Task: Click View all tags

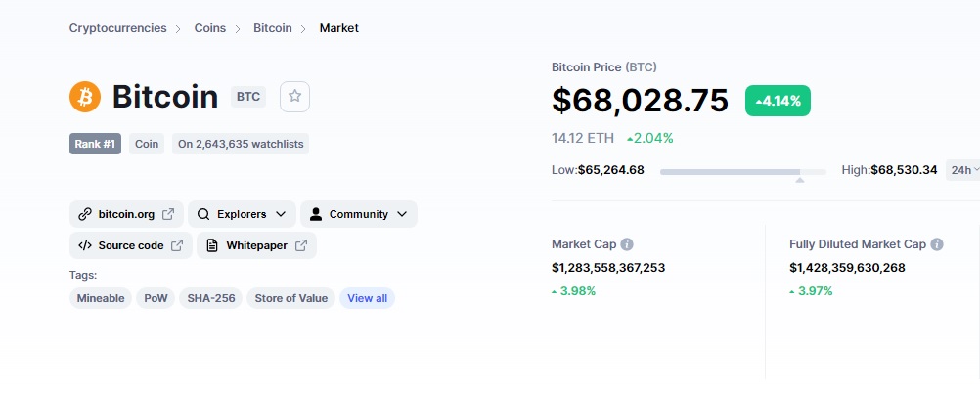Action: click(368, 298)
